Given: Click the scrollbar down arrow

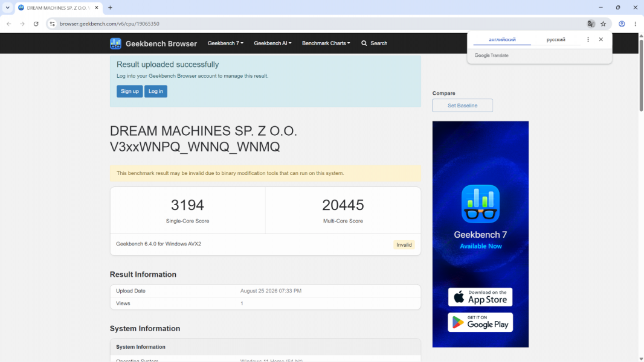Looking at the screenshot, I should [641, 359].
